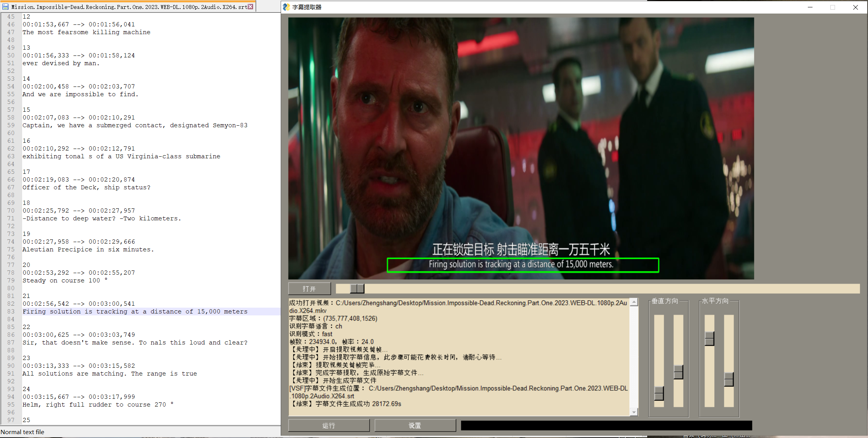Click the log panel scroll-up arrow

pyautogui.click(x=634, y=302)
